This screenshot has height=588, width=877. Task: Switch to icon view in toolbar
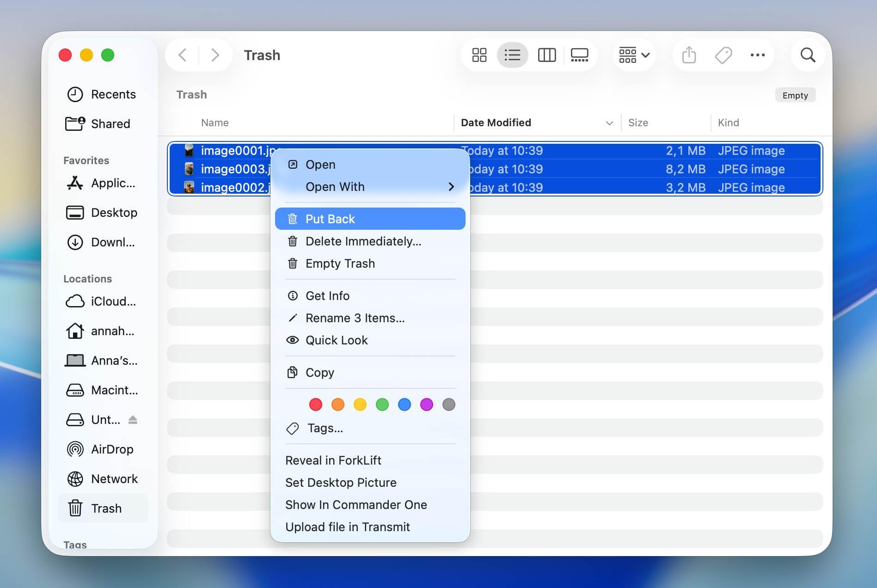click(479, 55)
